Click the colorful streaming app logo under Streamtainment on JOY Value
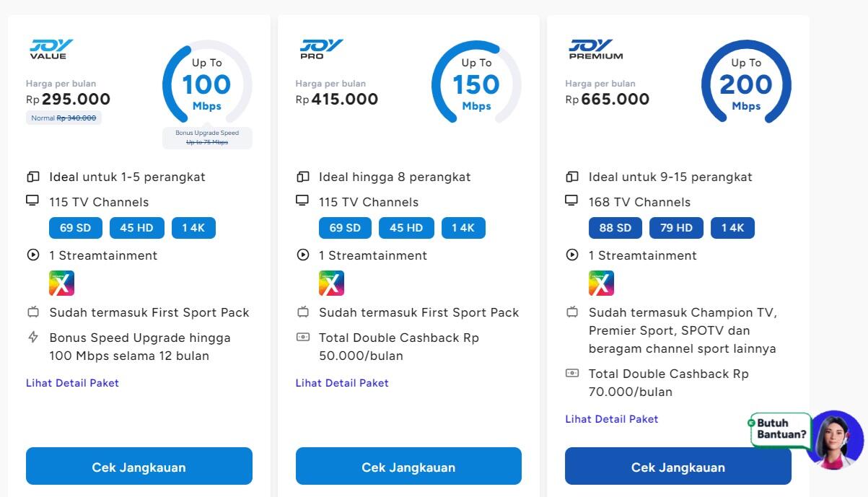868x497 pixels. (61, 283)
